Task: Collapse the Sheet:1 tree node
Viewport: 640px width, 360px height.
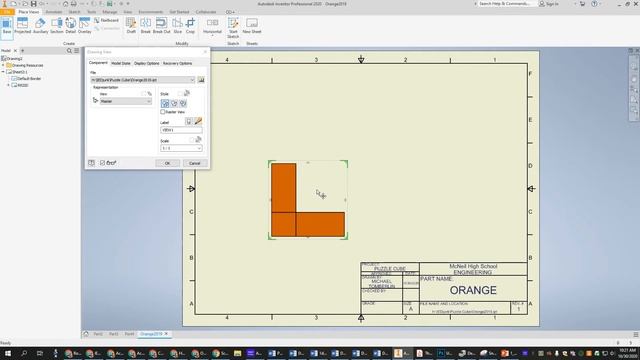Action: click(x=3, y=72)
